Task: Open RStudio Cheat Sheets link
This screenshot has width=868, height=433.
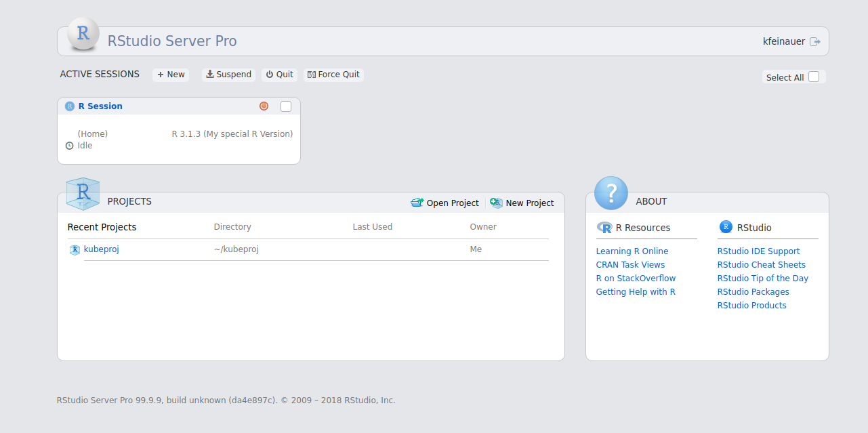Action: pyautogui.click(x=761, y=265)
